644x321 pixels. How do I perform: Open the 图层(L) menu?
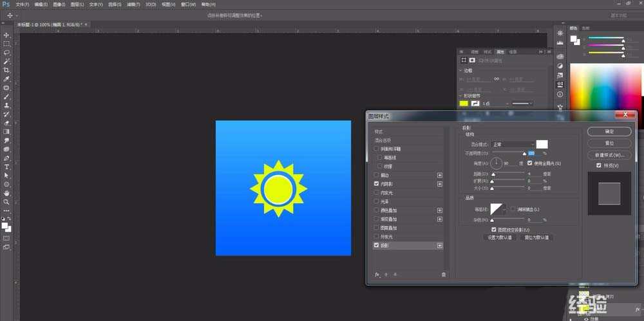tap(78, 5)
